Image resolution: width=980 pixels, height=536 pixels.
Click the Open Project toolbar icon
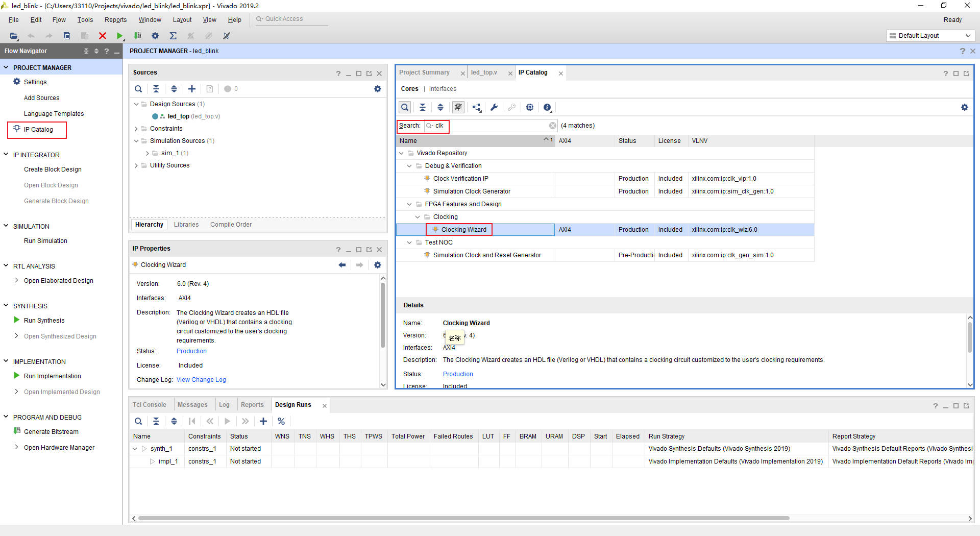pos(14,36)
